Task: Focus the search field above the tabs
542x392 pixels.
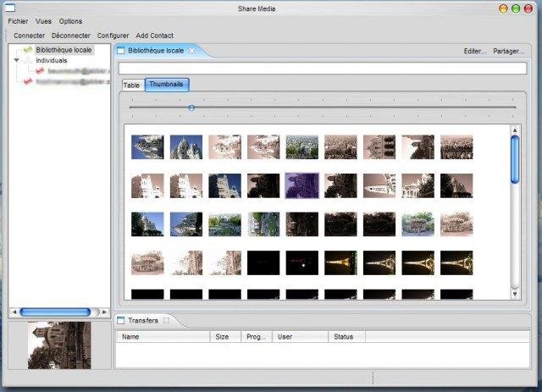Action: click(x=323, y=68)
